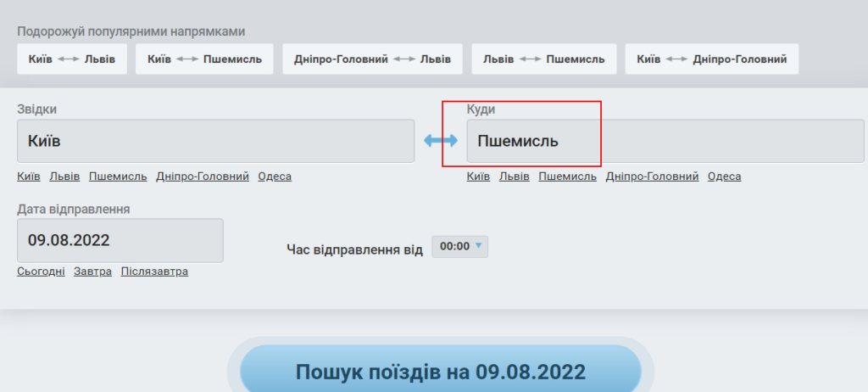Start search with Пошук поїздів на 09.08.2022

[x=441, y=369]
